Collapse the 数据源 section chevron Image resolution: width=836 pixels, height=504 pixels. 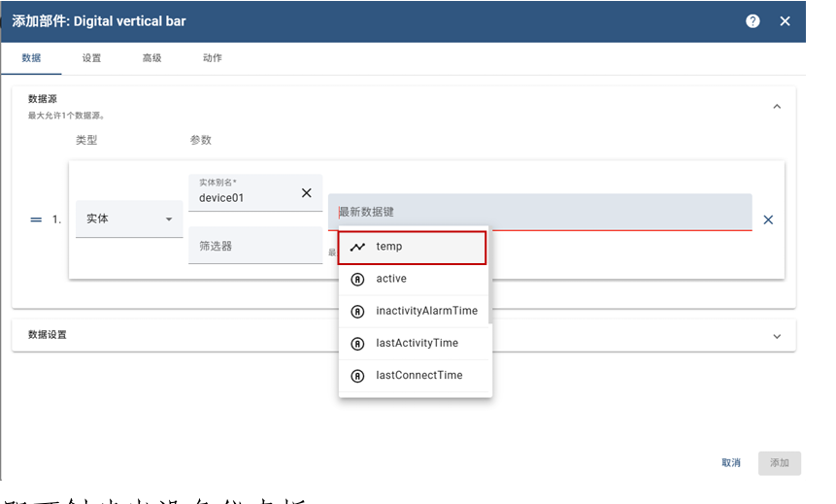point(777,107)
